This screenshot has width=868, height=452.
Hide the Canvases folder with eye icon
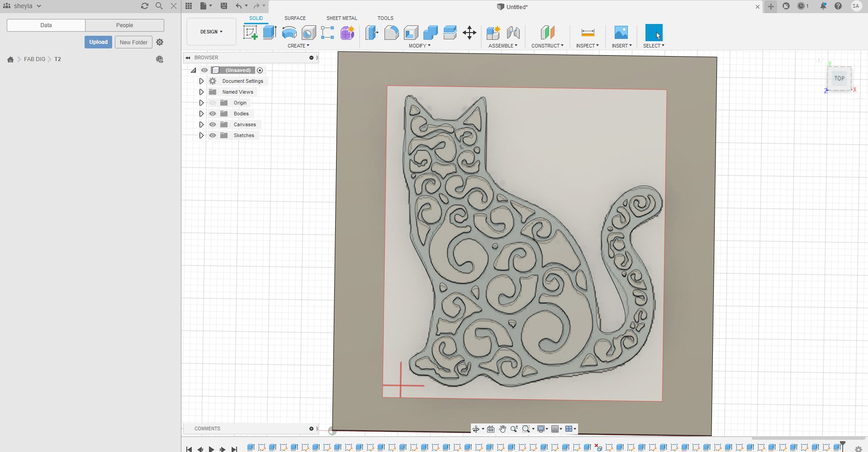click(213, 124)
